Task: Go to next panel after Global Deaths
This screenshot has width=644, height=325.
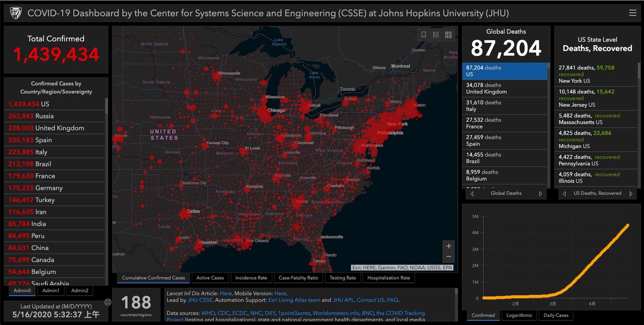Action: click(540, 194)
